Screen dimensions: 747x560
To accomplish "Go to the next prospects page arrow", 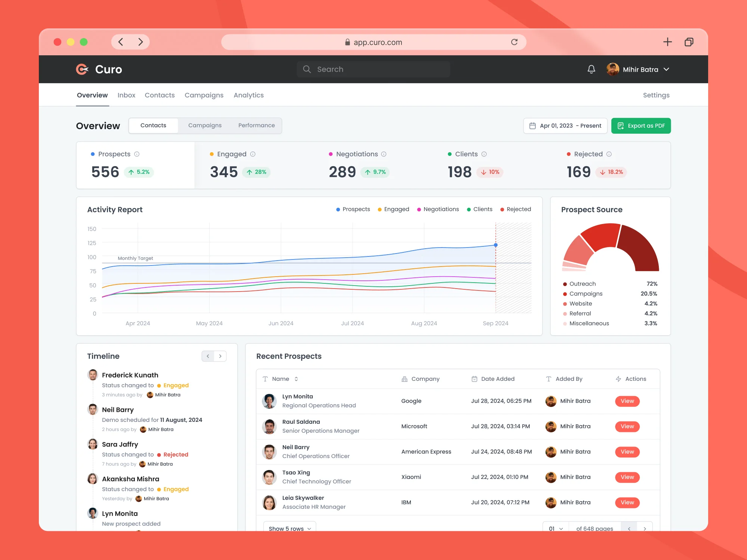I will pyautogui.click(x=645, y=528).
